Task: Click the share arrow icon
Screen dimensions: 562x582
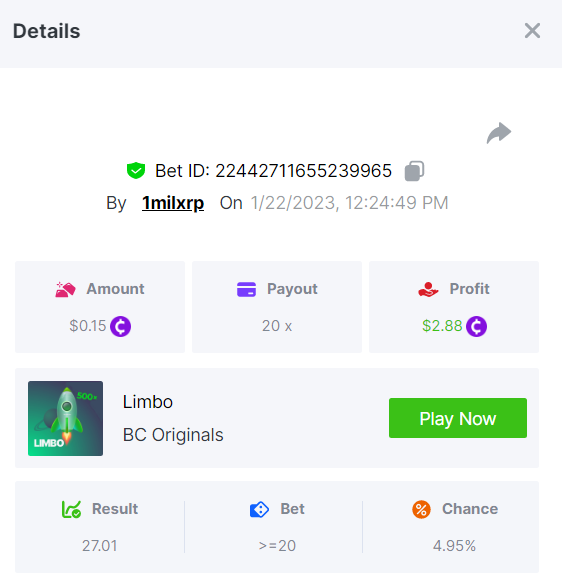Action: pyautogui.click(x=499, y=133)
